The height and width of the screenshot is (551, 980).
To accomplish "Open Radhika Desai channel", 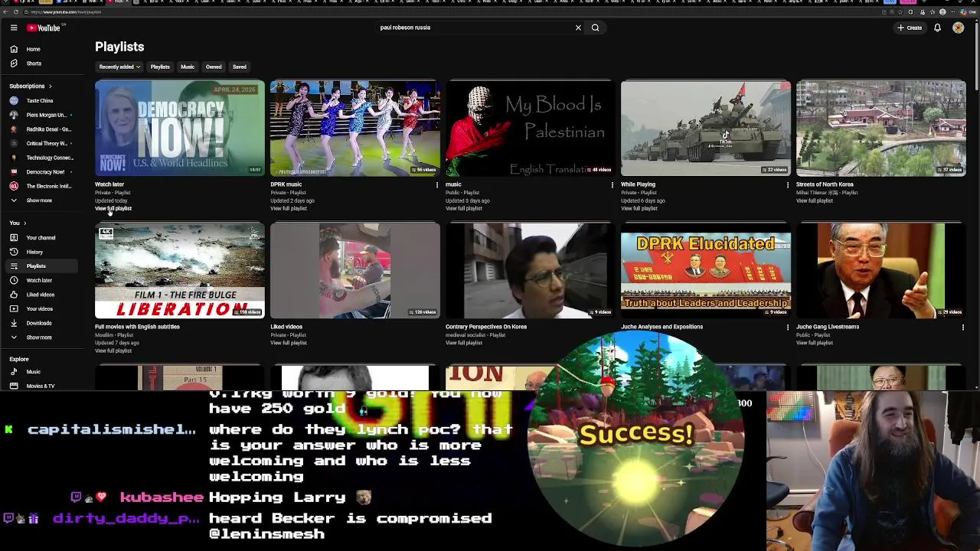I will [x=40, y=129].
